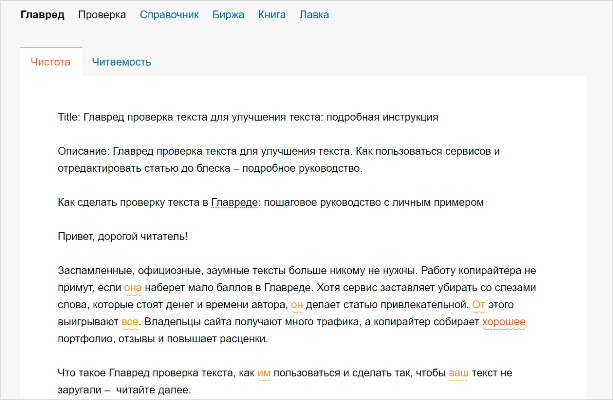This screenshot has width=613, height=400.
Task: Select the Чистота tab
Action: point(51,62)
